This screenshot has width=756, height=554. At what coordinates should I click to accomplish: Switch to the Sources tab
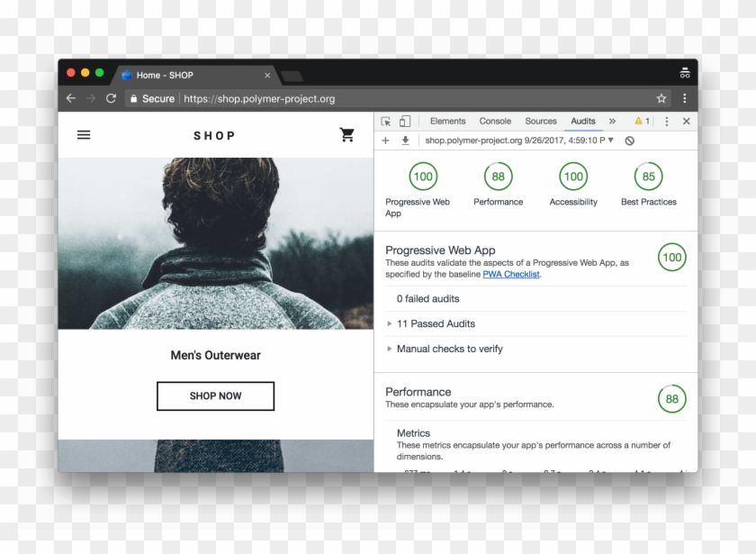tap(541, 121)
